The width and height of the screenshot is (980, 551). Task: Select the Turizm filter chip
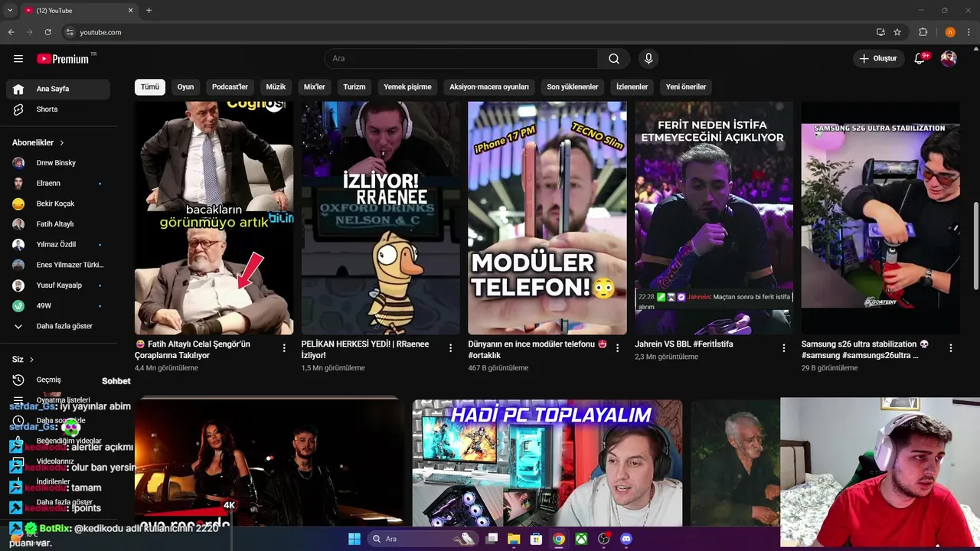pos(354,87)
